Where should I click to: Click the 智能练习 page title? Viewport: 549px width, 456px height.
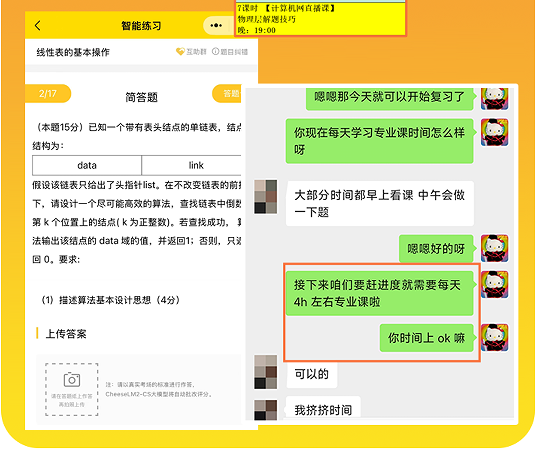[141, 26]
